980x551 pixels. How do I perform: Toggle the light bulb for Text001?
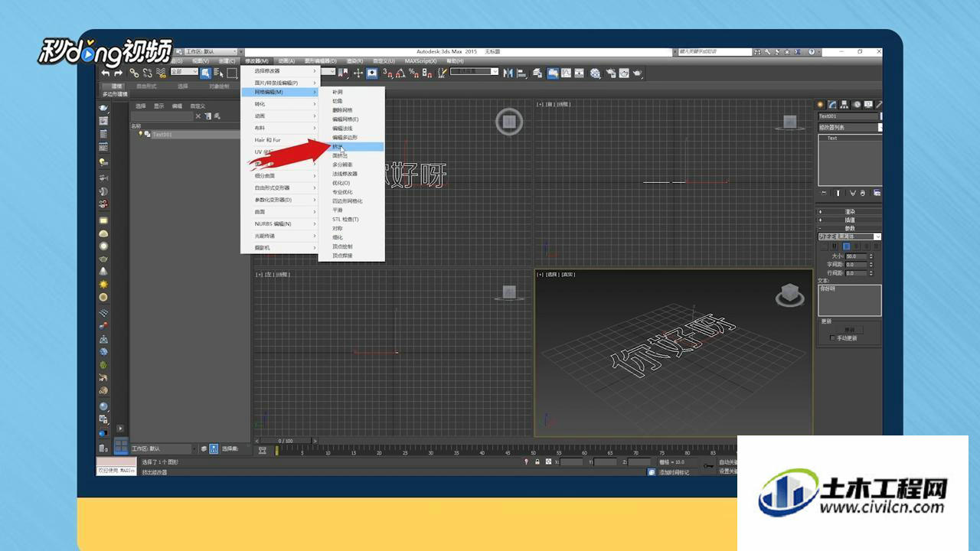click(140, 134)
